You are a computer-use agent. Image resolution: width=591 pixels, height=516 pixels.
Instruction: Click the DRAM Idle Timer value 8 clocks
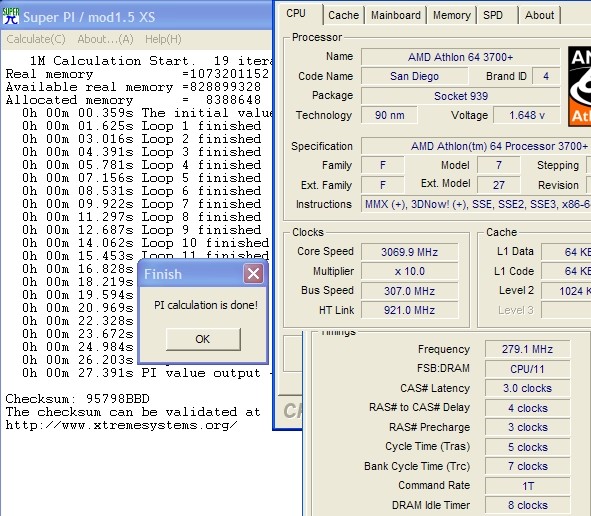527,505
